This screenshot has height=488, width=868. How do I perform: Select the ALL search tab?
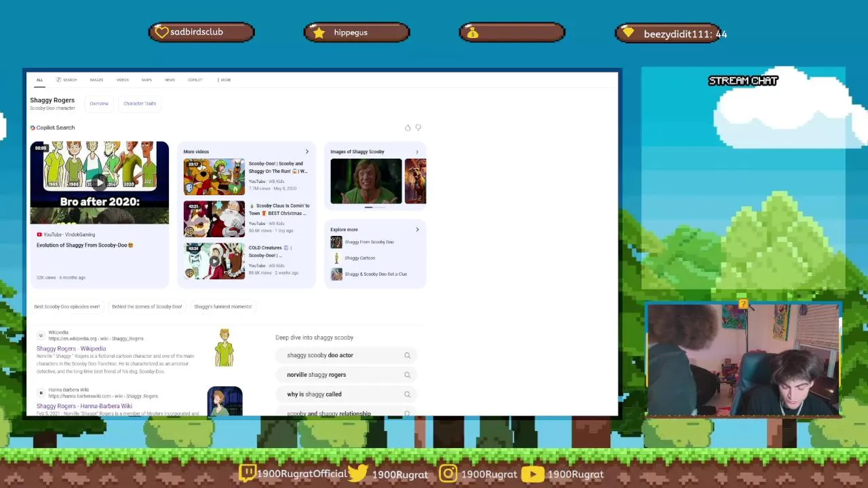(39, 80)
